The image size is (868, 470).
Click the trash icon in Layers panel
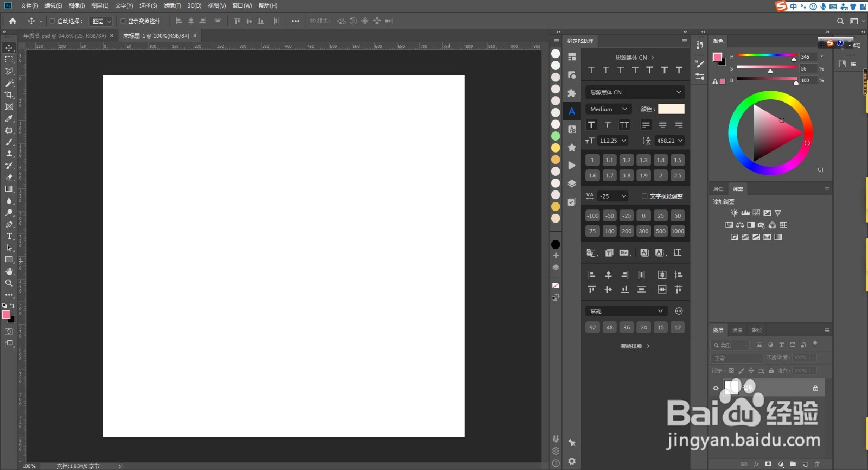click(x=817, y=464)
